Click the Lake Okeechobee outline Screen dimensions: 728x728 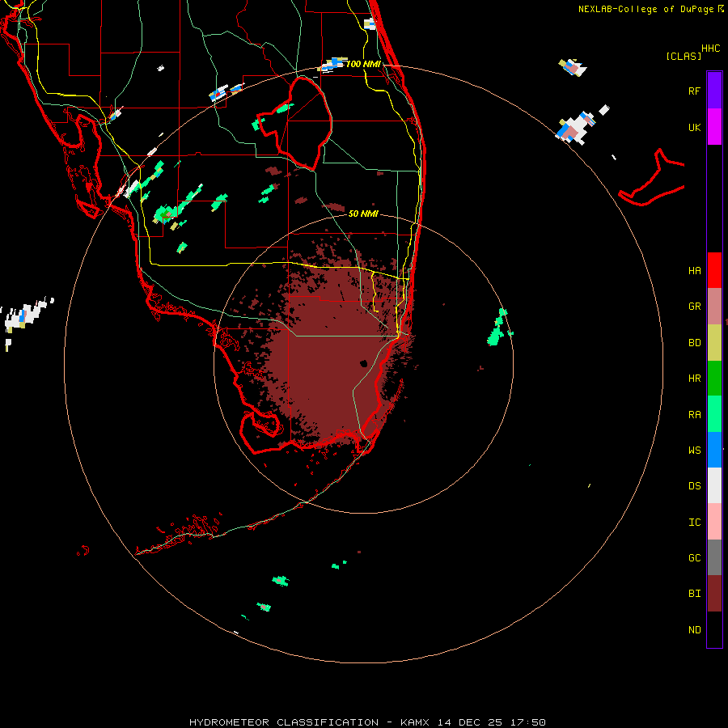pos(294,123)
